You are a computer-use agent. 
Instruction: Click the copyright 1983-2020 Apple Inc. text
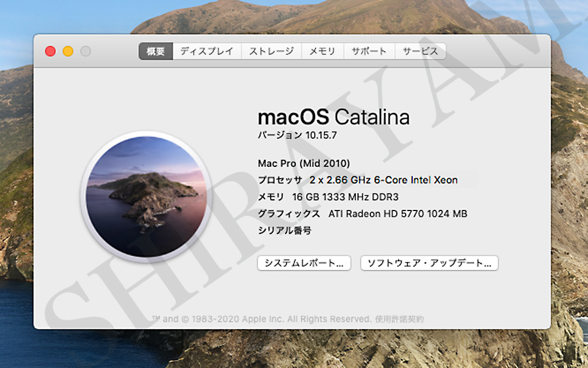click(262, 319)
